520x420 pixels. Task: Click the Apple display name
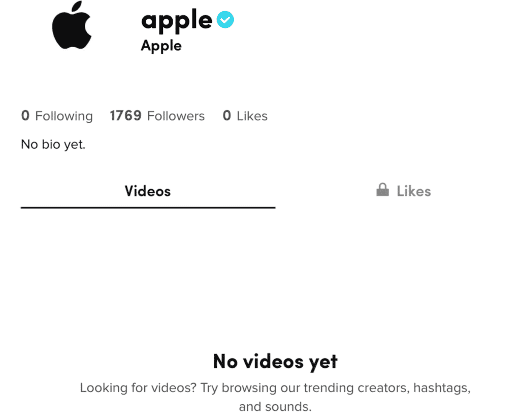click(161, 46)
